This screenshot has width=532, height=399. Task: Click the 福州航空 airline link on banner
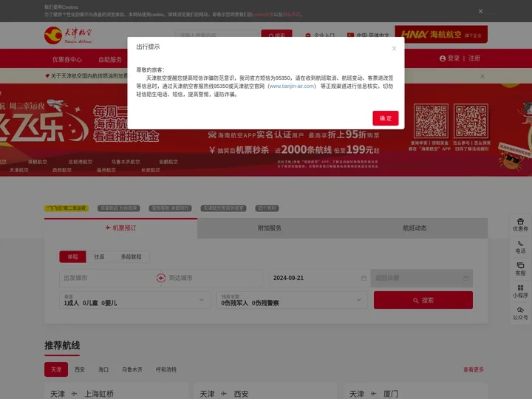(x=106, y=170)
